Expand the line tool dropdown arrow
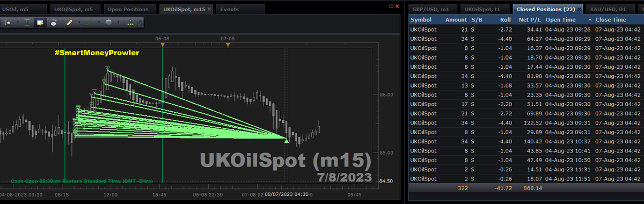The height and width of the screenshot is (204, 644). click(x=99, y=23)
